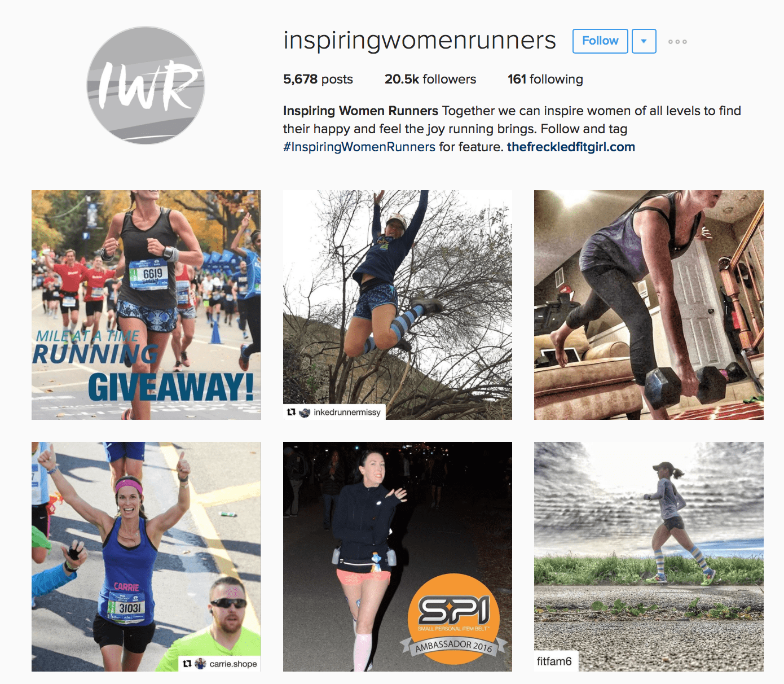Screen dimensions: 784x684
Task: Click the repost icon on the carrie.shope photo
Action: click(x=187, y=664)
